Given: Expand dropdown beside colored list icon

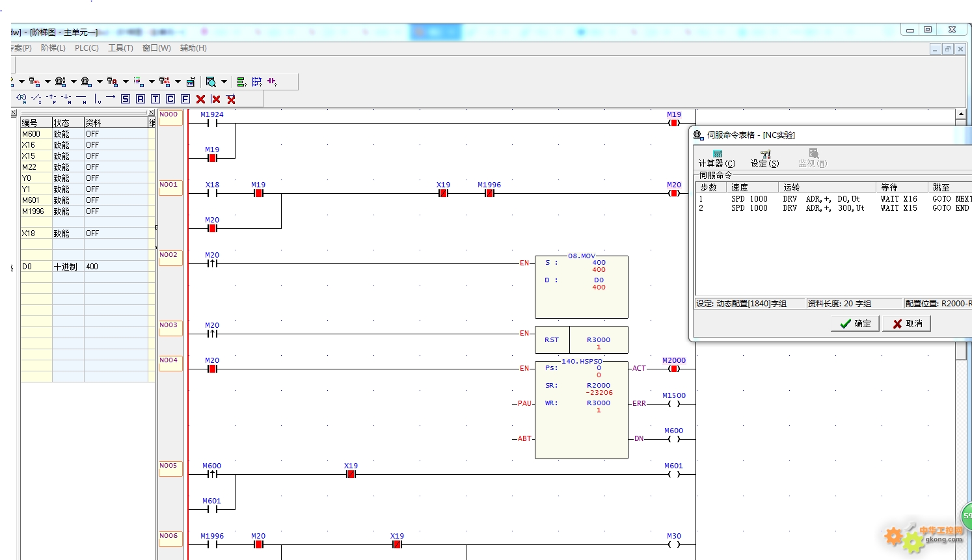Looking at the screenshot, I should tap(152, 82).
